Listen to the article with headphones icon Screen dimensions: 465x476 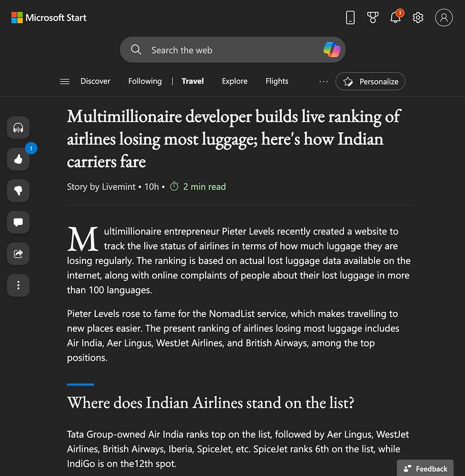click(x=18, y=128)
